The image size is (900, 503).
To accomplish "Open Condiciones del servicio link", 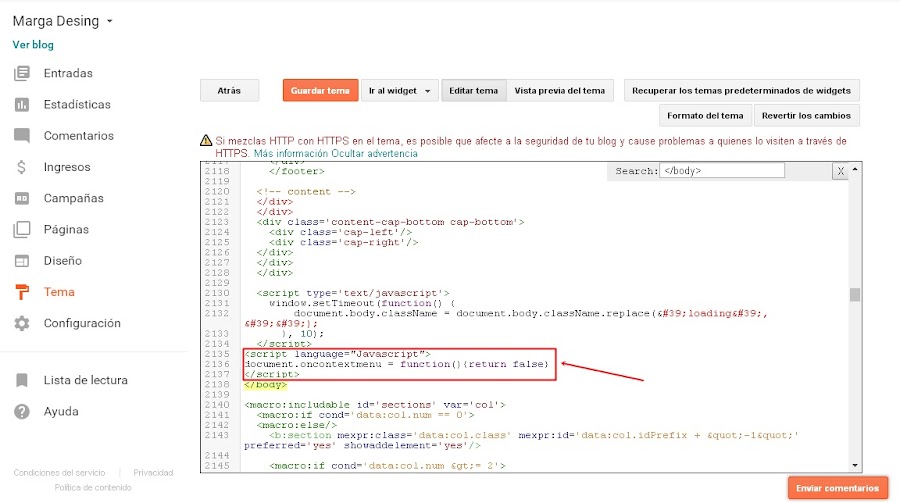I will coord(60,473).
